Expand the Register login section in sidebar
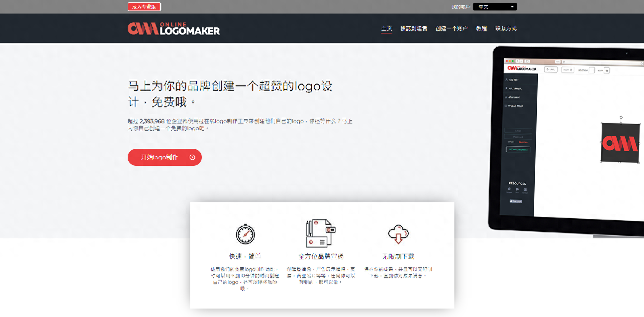The height and width of the screenshot is (317, 644). (x=523, y=142)
